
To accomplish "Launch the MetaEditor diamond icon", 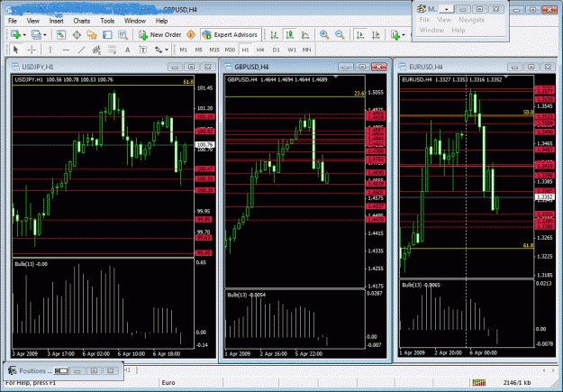I will point(191,35).
